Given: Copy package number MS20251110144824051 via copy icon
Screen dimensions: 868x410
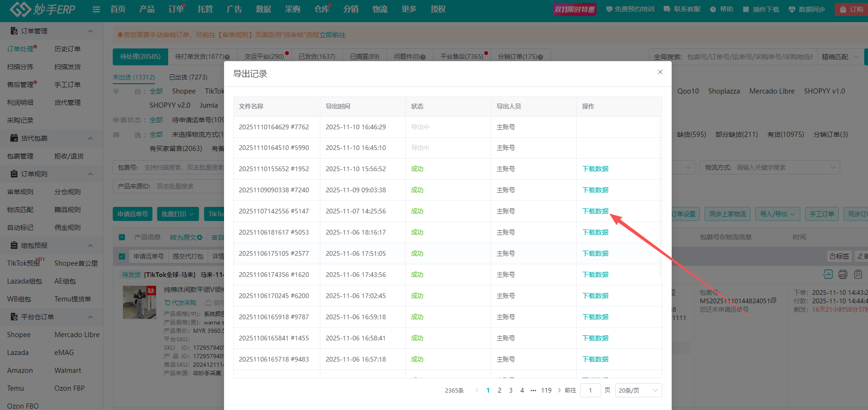Looking at the screenshot, I should point(774,301).
